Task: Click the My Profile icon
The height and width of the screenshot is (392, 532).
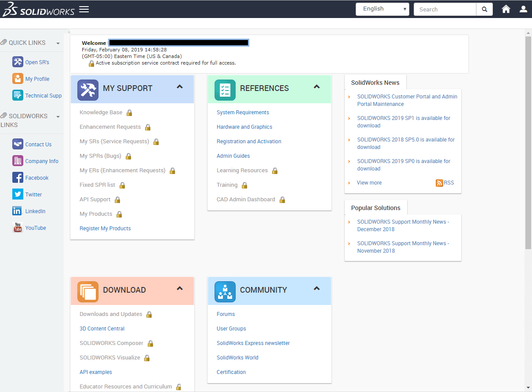Action: pyautogui.click(x=18, y=79)
